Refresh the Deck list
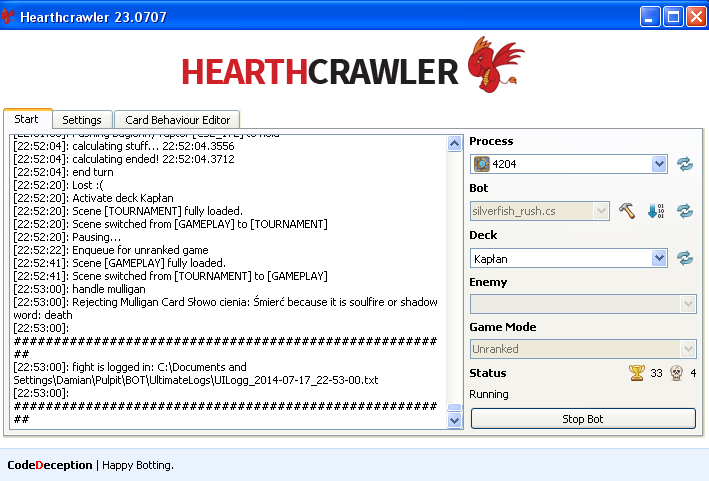The width and height of the screenshot is (709, 481). point(685,258)
